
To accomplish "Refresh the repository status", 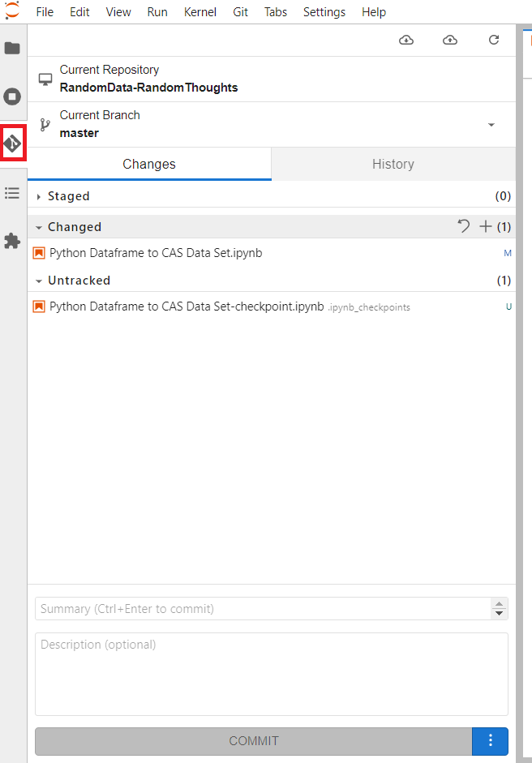I will [494, 40].
